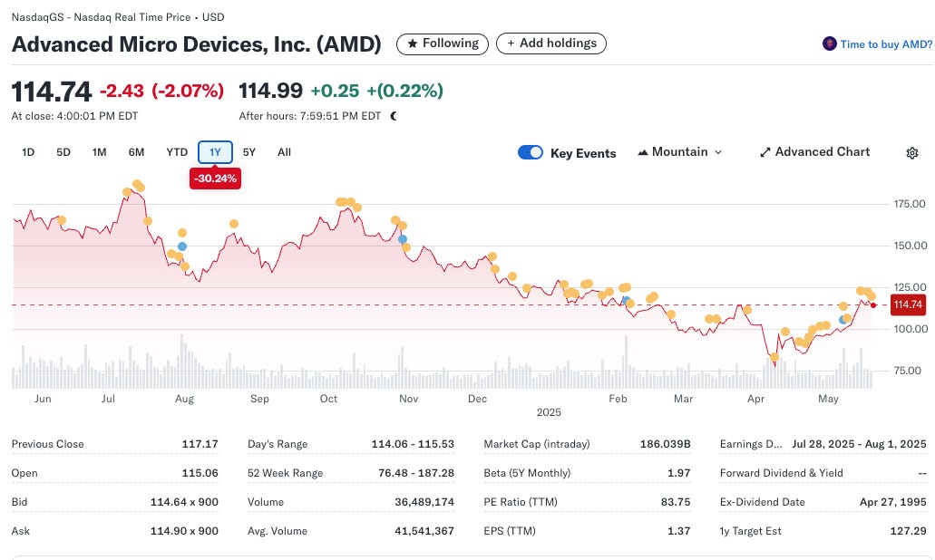Toggle the Key Events switch off
The height and width of the screenshot is (560, 935).
(x=531, y=152)
